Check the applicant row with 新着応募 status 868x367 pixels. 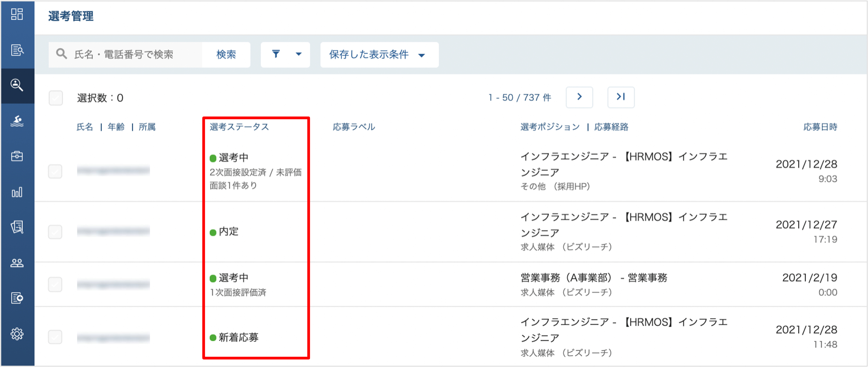coord(55,337)
